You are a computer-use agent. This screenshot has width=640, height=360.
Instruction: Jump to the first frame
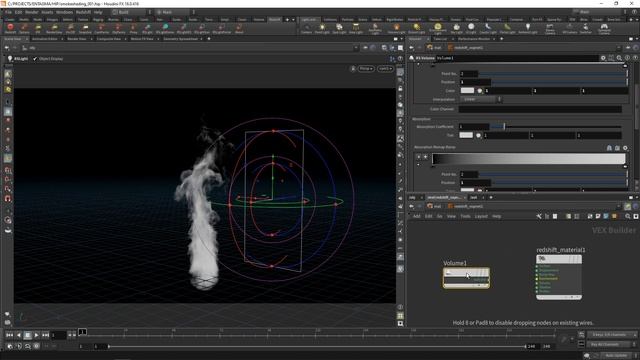[9, 335]
